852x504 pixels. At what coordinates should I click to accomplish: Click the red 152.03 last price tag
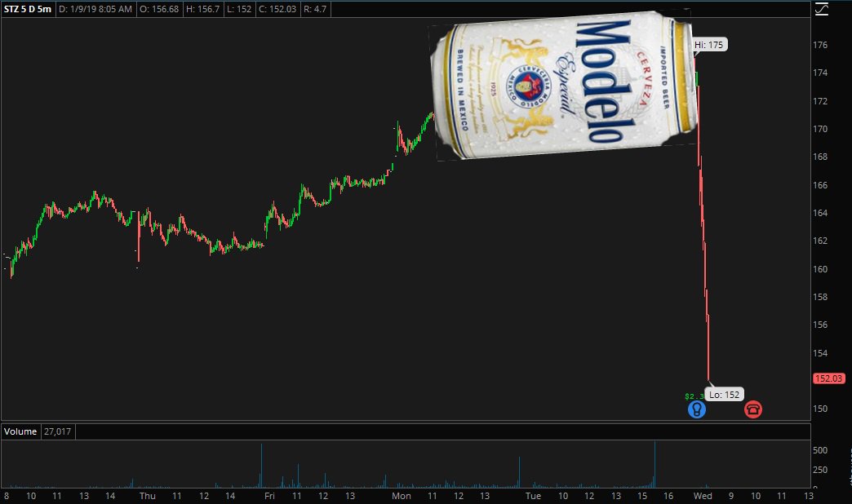click(828, 378)
